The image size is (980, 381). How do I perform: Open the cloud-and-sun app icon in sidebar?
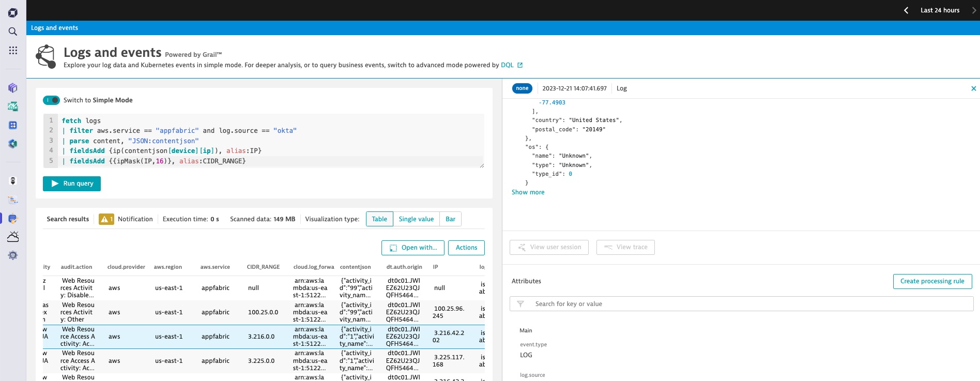click(13, 237)
